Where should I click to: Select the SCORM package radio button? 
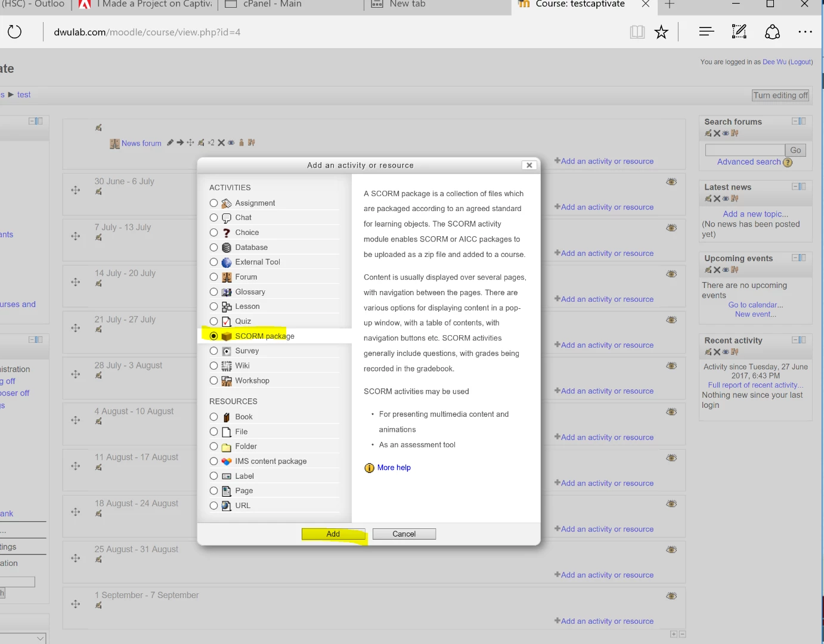(213, 336)
